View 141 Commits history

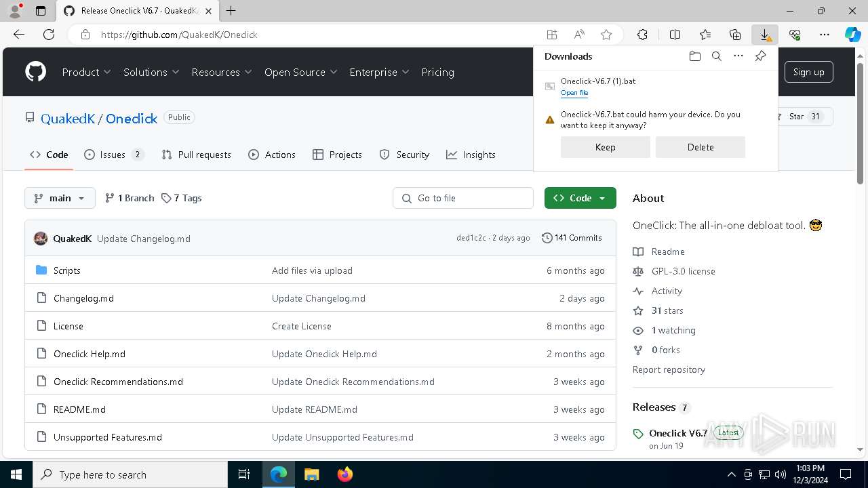click(x=572, y=238)
